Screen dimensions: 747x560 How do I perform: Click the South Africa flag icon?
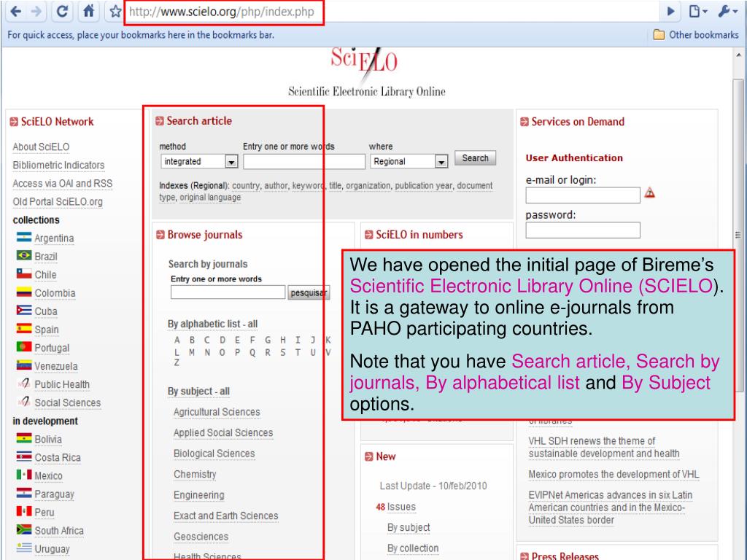pos(24,529)
